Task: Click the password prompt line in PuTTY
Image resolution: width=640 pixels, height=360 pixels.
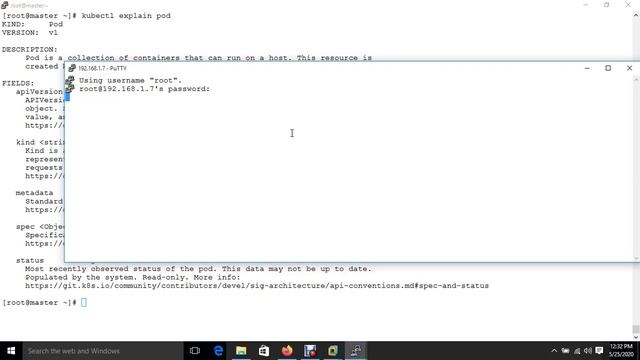Action: coord(144,89)
